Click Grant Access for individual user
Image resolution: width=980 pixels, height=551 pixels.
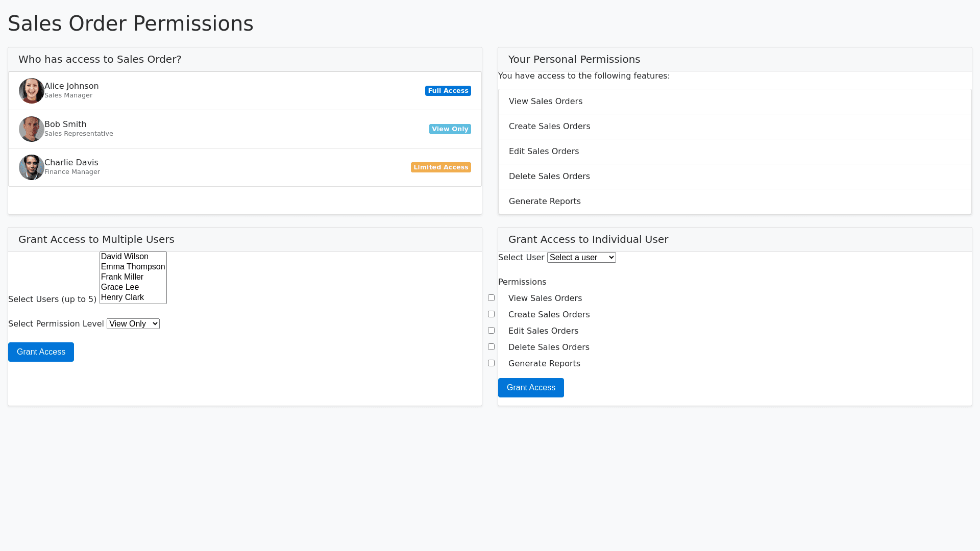pos(531,388)
